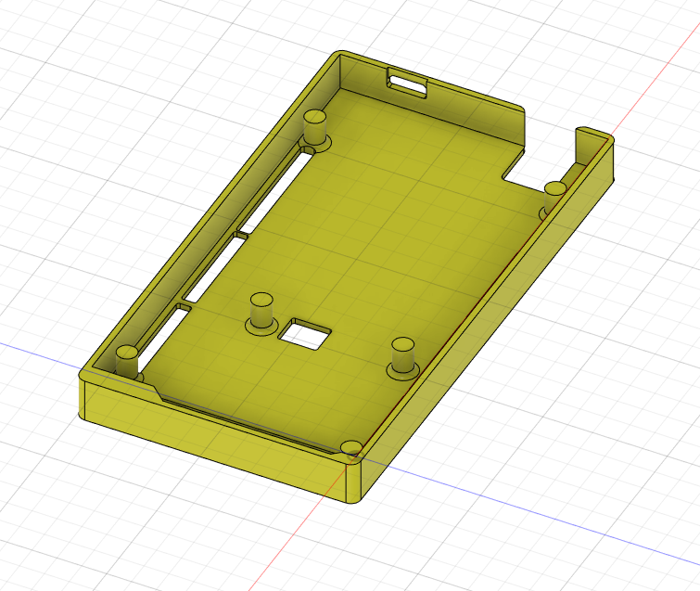This screenshot has height=591, width=700.
Task: Select the outer face of the right side wall
Action: pyautogui.click(x=487, y=319)
